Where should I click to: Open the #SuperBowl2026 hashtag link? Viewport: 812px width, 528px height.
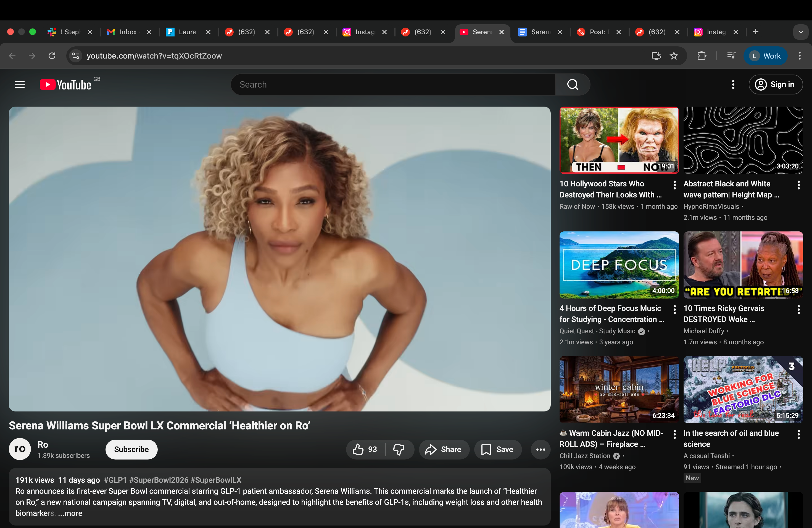pyautogui.click(x=159, y=480)
